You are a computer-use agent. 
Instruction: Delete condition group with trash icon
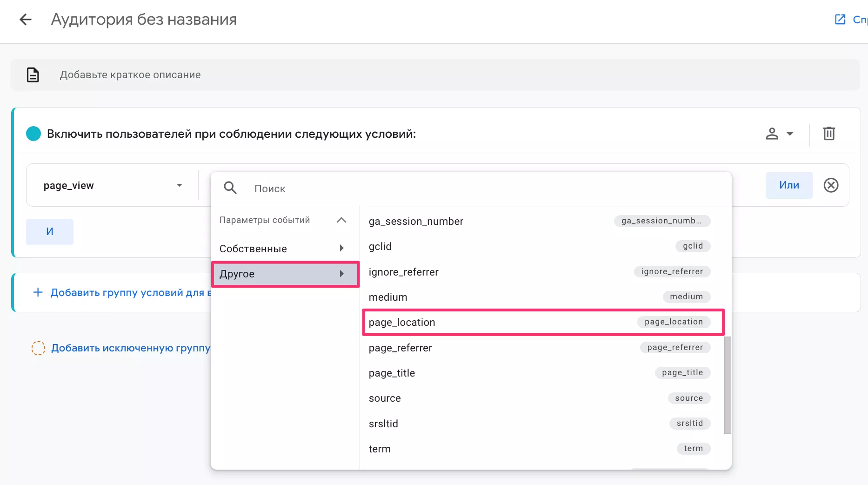[x=829, y=134]
